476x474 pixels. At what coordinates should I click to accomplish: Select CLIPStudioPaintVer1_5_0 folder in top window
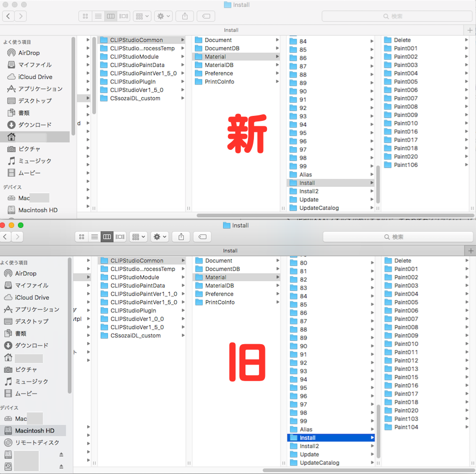[143, 73]
